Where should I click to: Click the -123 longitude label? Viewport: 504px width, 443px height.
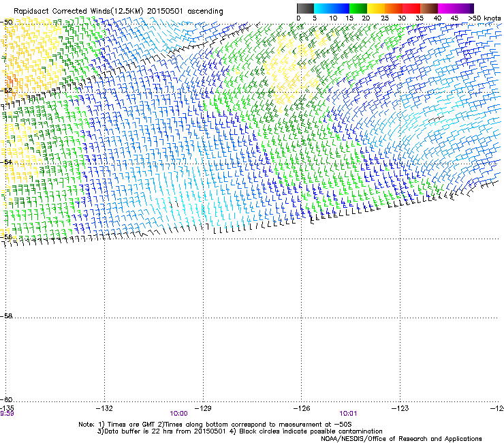pos(400,408)
